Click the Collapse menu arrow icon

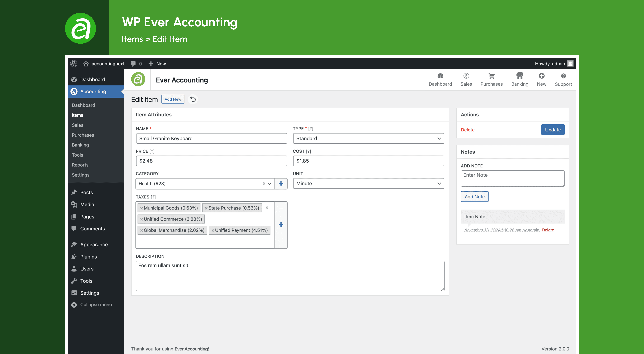pos(74,305)
